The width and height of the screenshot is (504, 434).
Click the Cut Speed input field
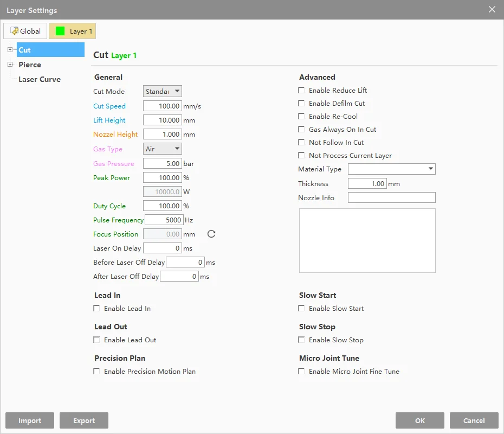click(163, 106)
